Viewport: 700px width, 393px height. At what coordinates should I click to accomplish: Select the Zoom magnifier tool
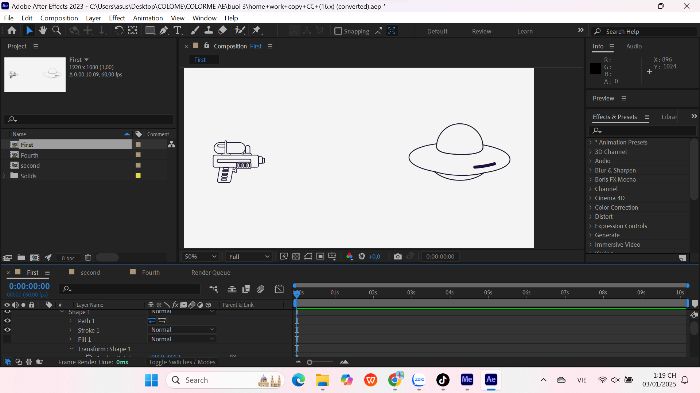click(56, 30)
